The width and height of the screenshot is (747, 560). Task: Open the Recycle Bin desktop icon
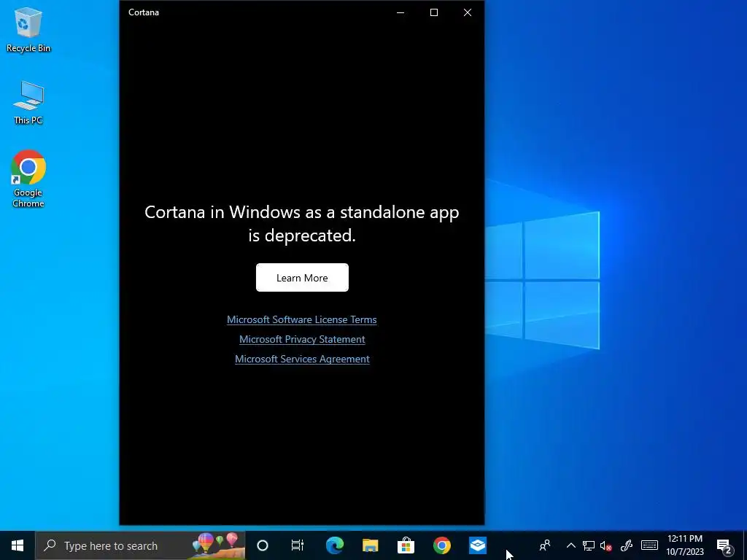coord(28,29)
